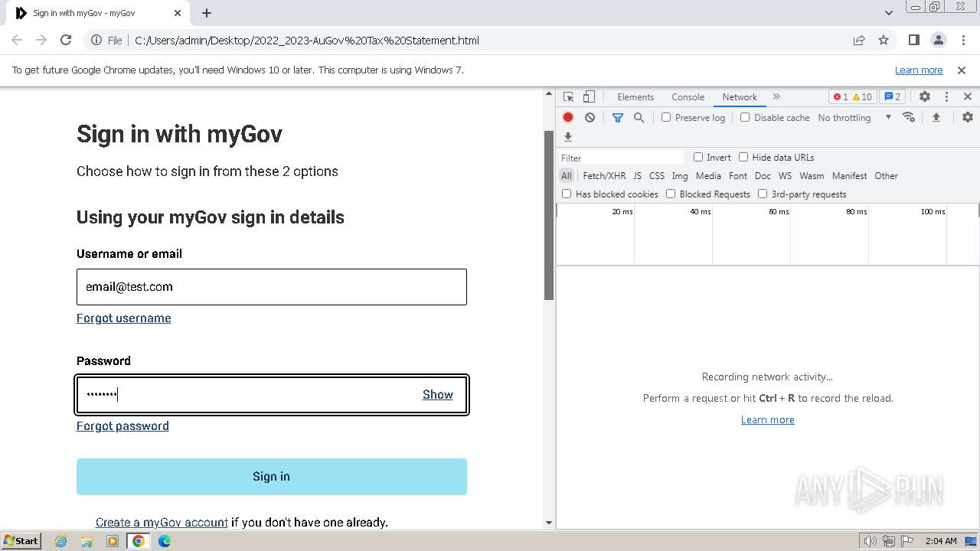Image resolution: width=980 pixels, height=551 pixels.
Task: Switch to the Console tab
Action: pyautogui.click(x=688, y=97)
